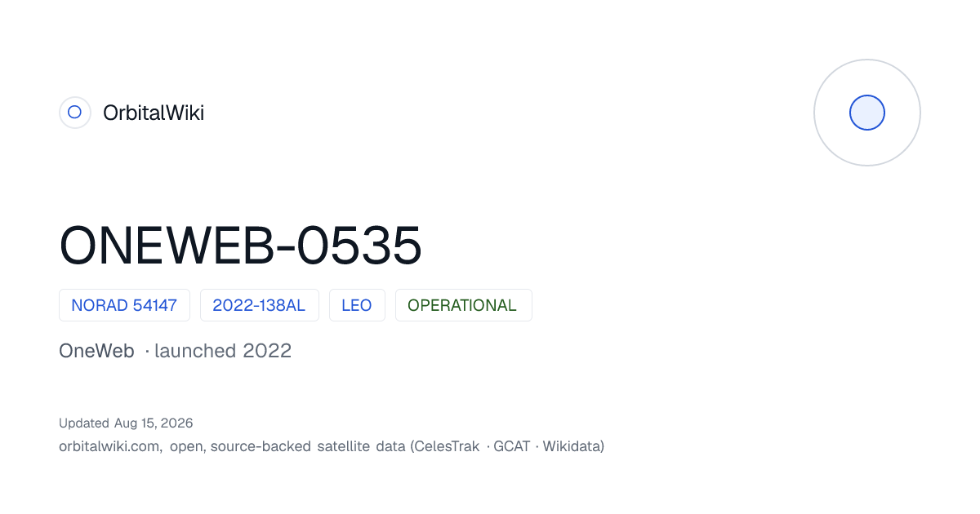The image size is (980, 514).
Task: Open the OrbitalWiki brand name
Action: pyautogui.click(x=154, y=113)
